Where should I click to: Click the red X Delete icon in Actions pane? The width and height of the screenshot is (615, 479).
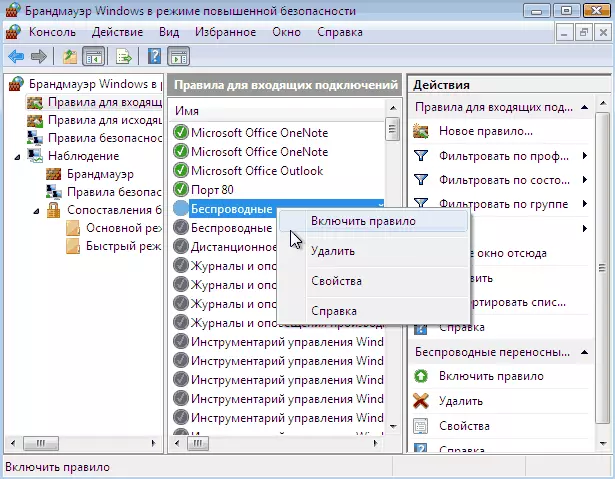[x=421, y=401]
